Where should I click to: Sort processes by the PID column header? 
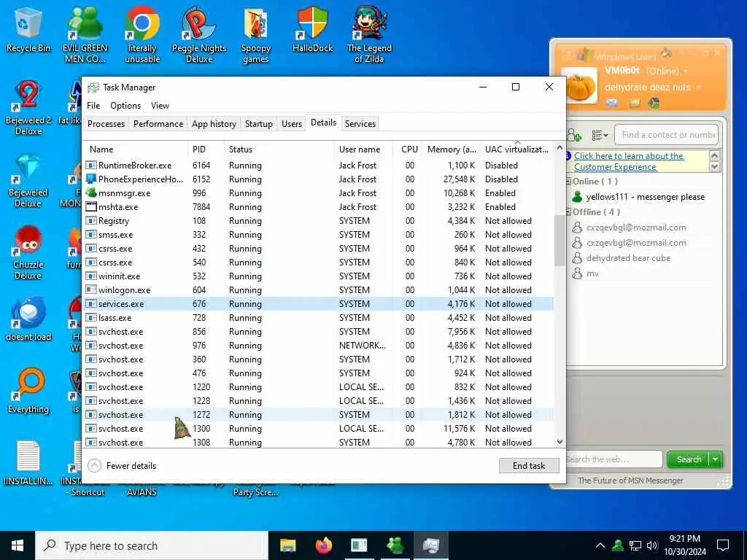pyautogui.click(x=206, y=149)
